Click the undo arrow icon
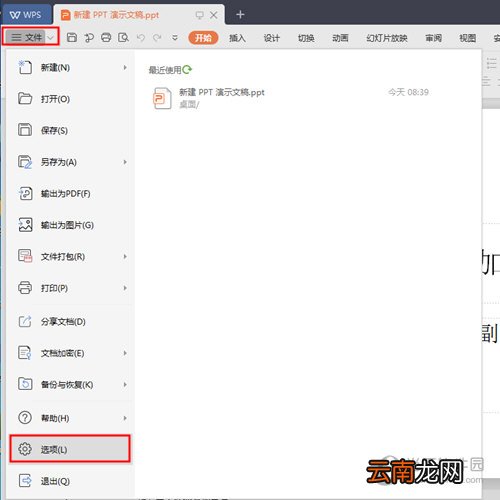This screenshot has height=500, width=500. 141,37
